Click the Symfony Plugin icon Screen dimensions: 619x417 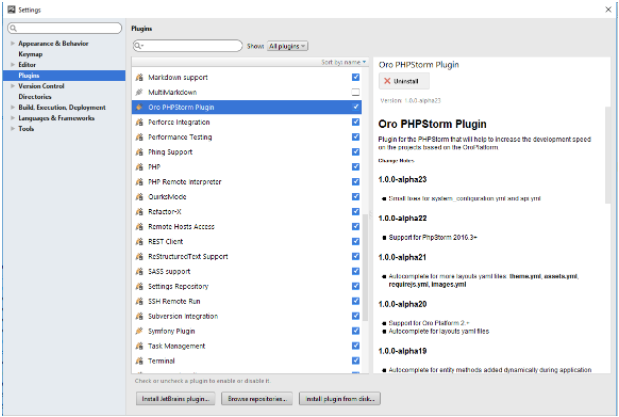[x=139, y=331]
